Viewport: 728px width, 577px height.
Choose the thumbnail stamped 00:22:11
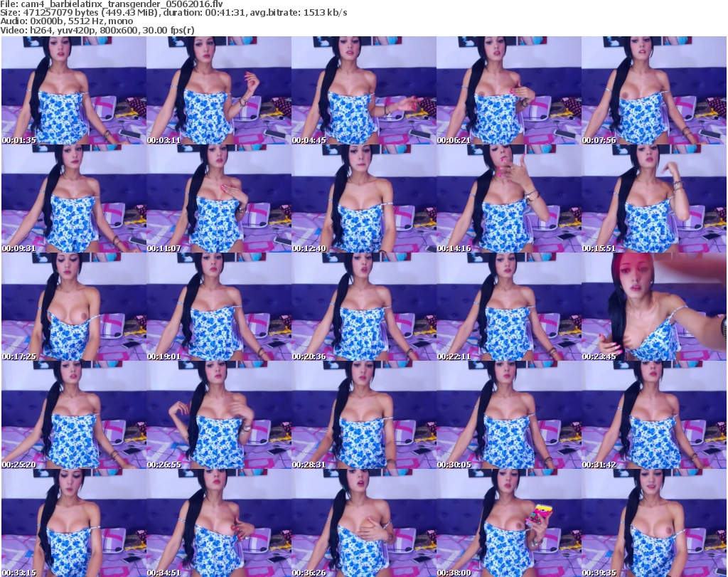tap(509, 307)
